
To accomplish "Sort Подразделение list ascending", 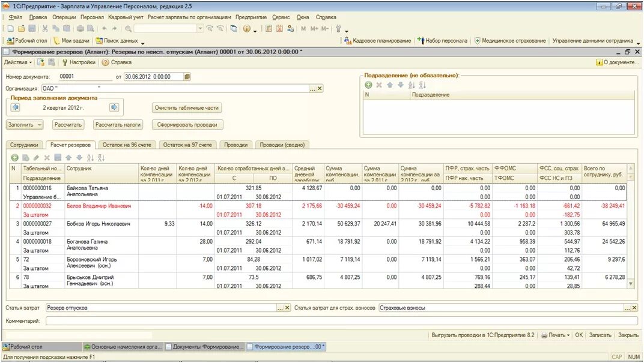I will point(412,85).
